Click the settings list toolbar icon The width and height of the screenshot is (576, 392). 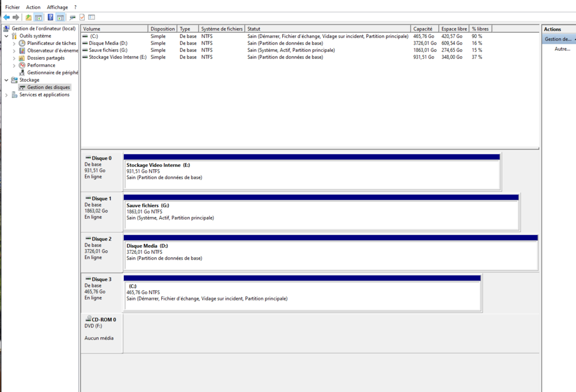[92, 17]
